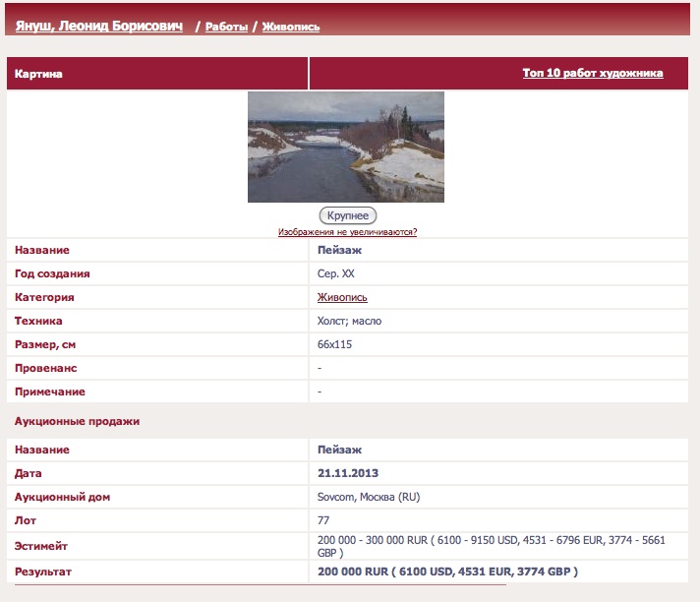Image resolution: width=700 pixels, height=602 pixels.
Task: Open Топ 10 работ художника link
Action: click(593, 73)
